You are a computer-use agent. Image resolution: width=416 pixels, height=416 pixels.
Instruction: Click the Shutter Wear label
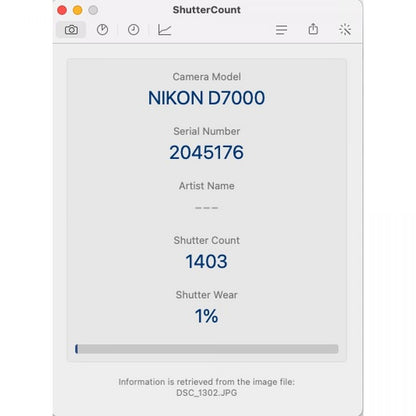[x=207, y=295]
